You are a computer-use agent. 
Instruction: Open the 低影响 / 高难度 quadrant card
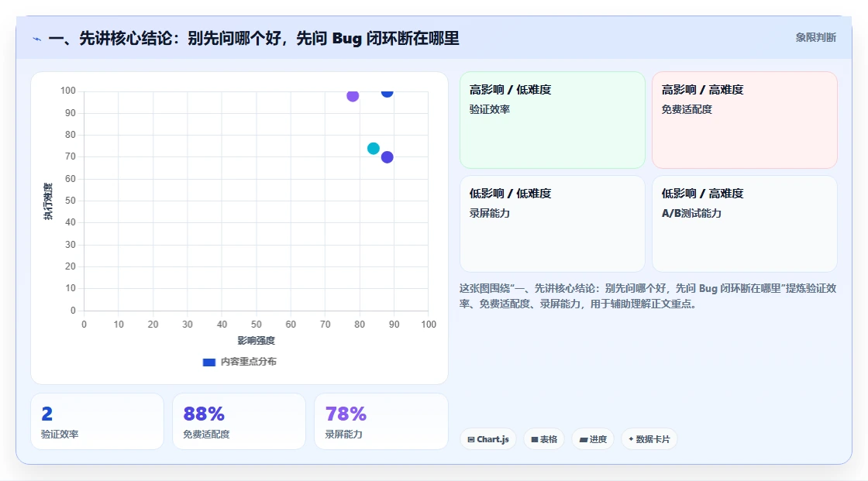(x=745, y=224)
